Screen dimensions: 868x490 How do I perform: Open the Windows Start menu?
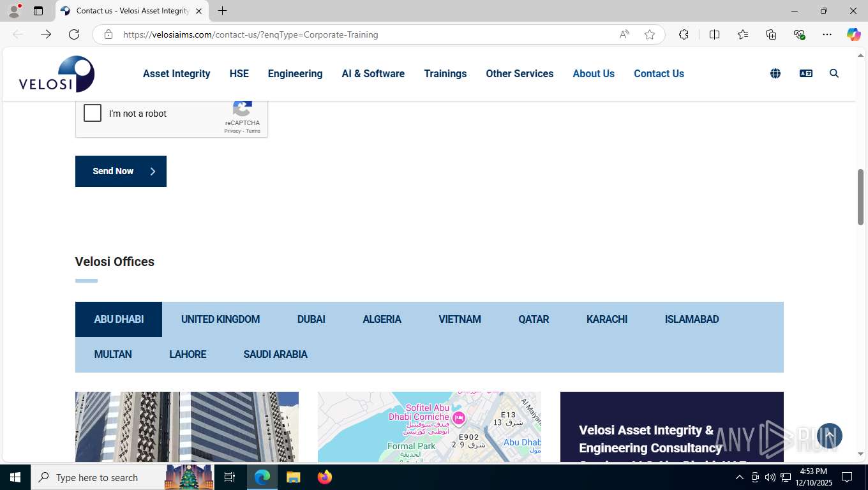(15, 477)
